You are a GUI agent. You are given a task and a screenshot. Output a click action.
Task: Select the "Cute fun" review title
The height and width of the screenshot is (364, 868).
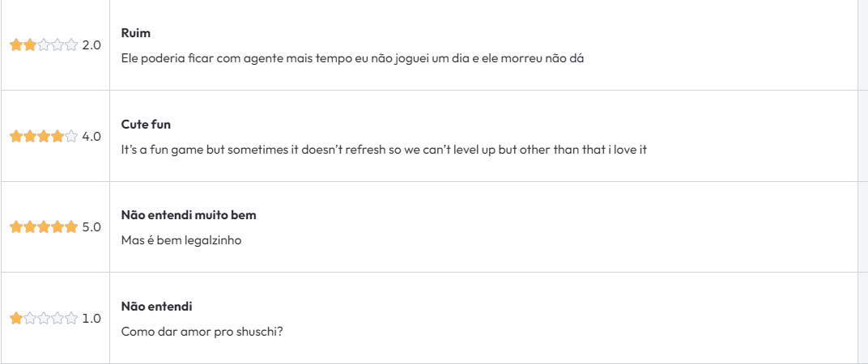(x=146, y=125)
